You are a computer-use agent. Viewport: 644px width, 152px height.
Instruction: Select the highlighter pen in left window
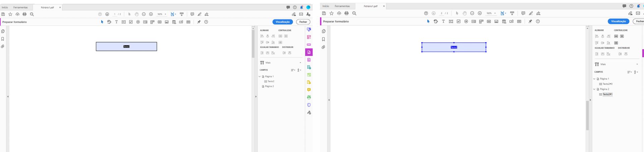click(200, 14)
